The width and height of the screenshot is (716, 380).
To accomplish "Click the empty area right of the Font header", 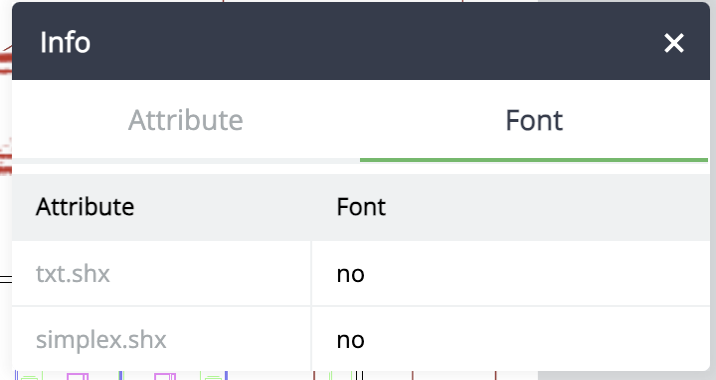I will (x=548, y=207).
